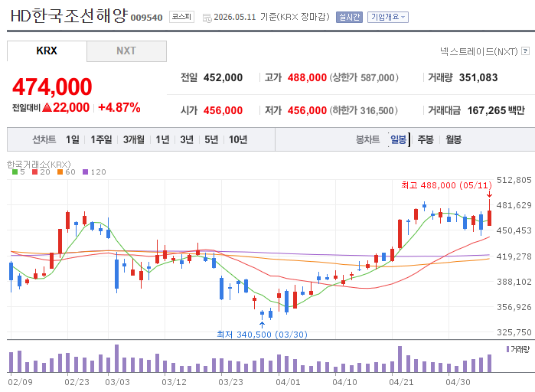The image size is (535, 392).
Task: Open the 기업개요 dropdown
Action: [x=387, y=17]
